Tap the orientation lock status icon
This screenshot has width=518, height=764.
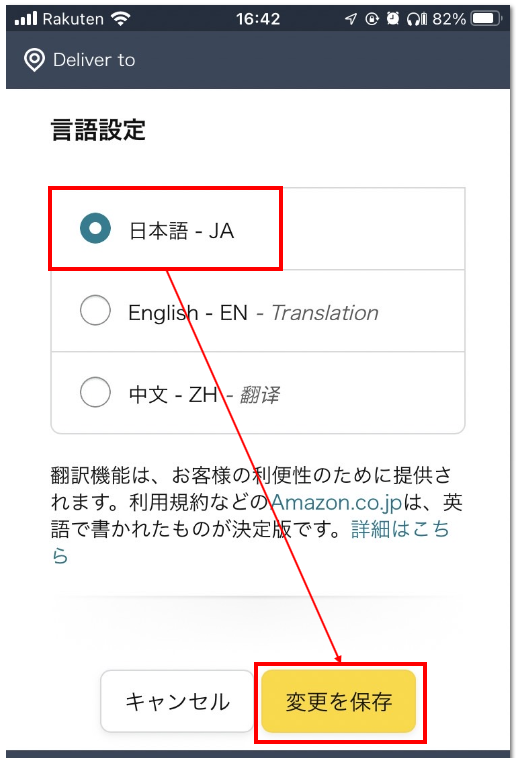click(372, 19)
